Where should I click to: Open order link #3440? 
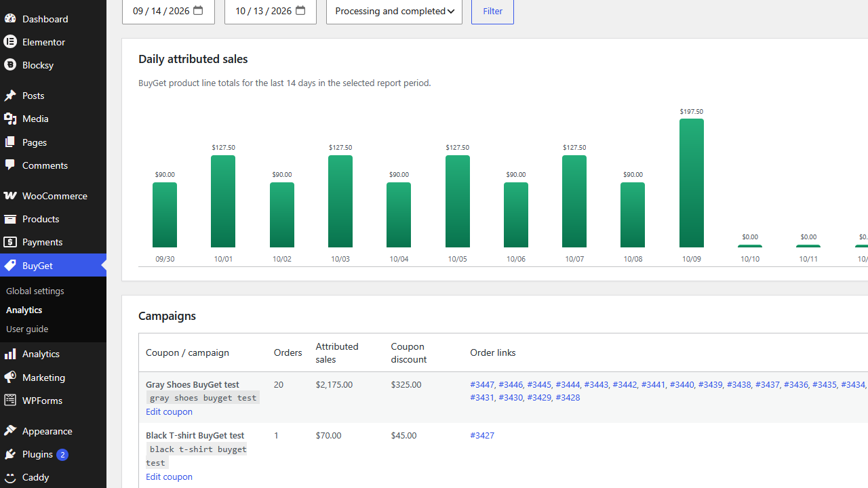coord(682,384)
